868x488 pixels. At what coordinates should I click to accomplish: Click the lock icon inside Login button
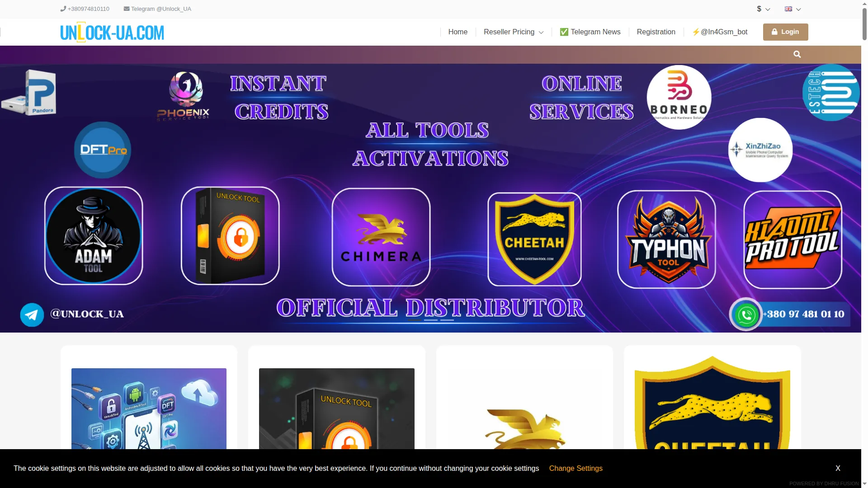tap(774, 32)
